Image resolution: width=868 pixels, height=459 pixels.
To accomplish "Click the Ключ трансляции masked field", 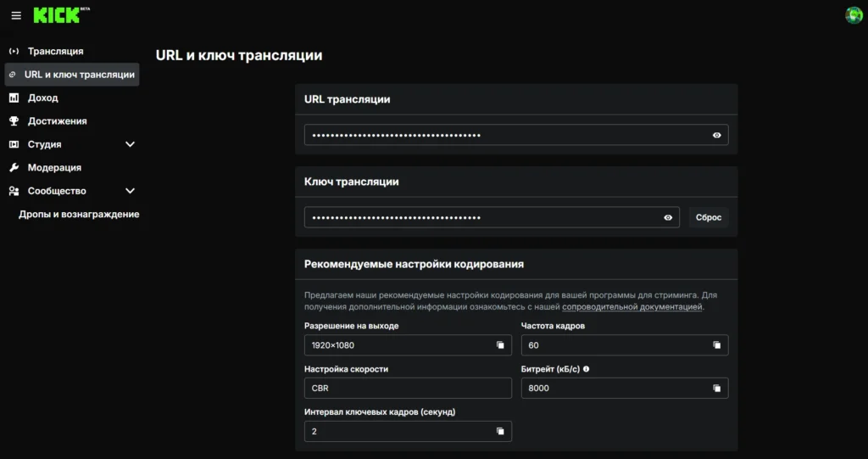I will [492, 217].
